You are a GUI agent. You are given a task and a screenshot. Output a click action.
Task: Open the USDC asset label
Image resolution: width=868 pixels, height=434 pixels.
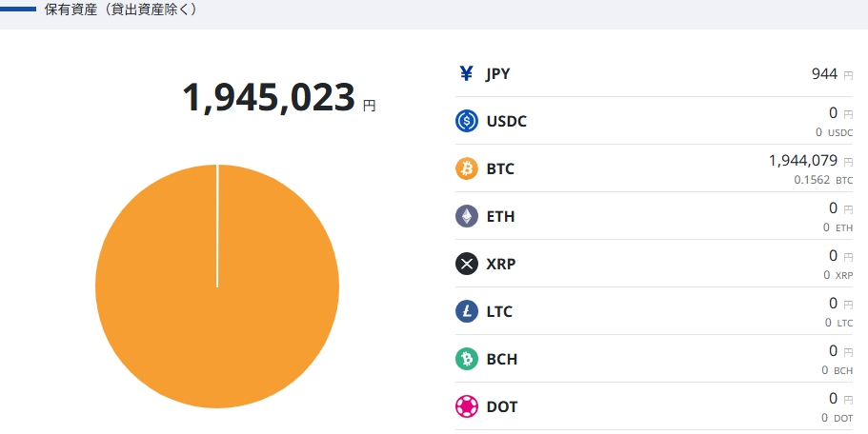506,122
